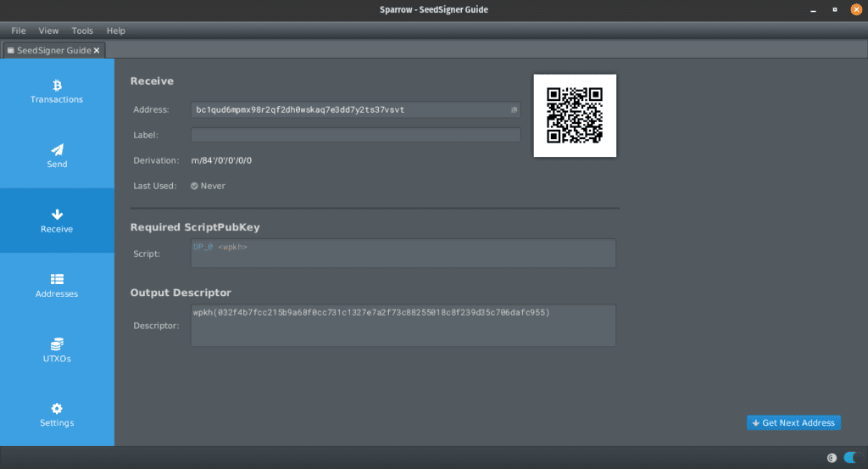Maximize the Sparrow window

(835, 10)
